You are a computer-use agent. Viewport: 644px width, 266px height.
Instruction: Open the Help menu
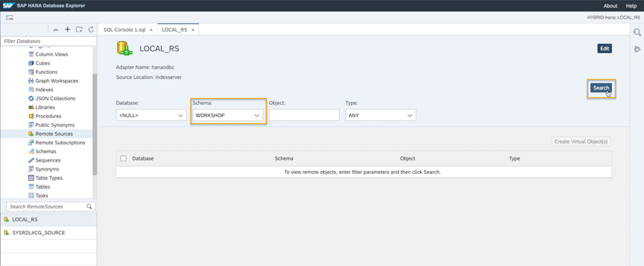tap(631, 6)
